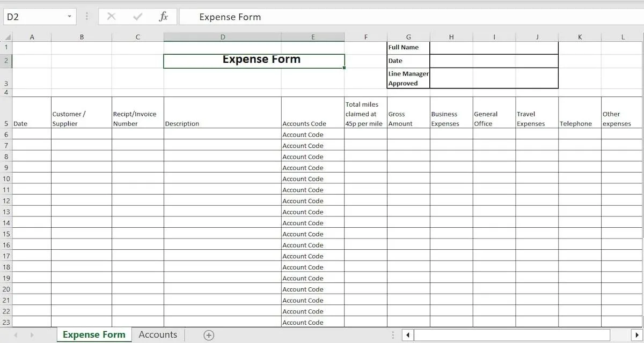This screenshot has width=644, height=343.
Task: Click the Cancel (X) icon in formula bar
Action: (x=111, y=17)
